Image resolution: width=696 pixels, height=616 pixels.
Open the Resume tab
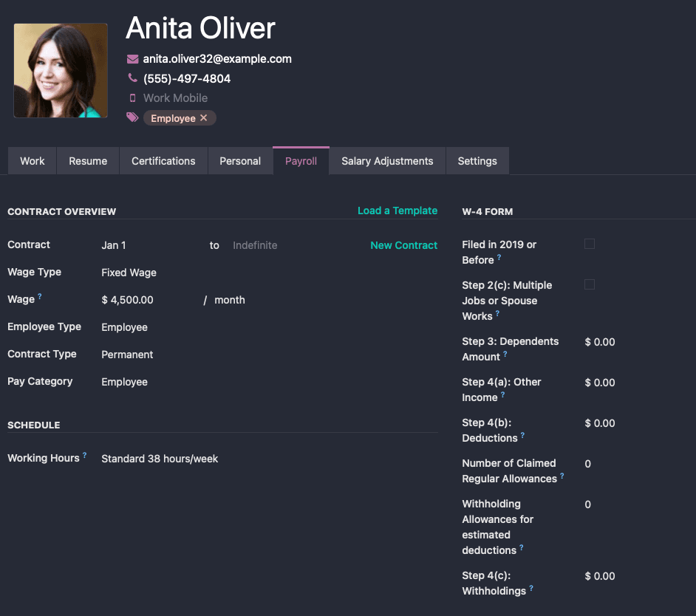[88, 161]
